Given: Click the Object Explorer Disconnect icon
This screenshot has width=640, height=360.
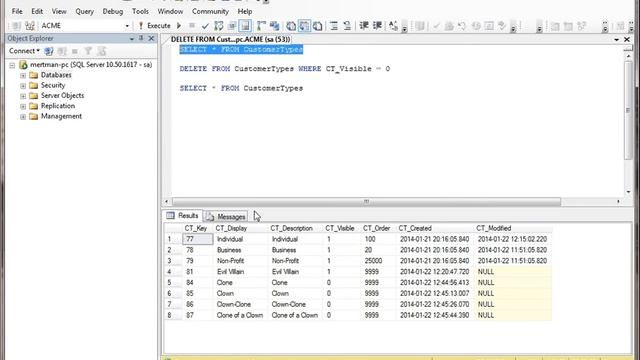Looking at the screenshot, I should click(62, 51).
